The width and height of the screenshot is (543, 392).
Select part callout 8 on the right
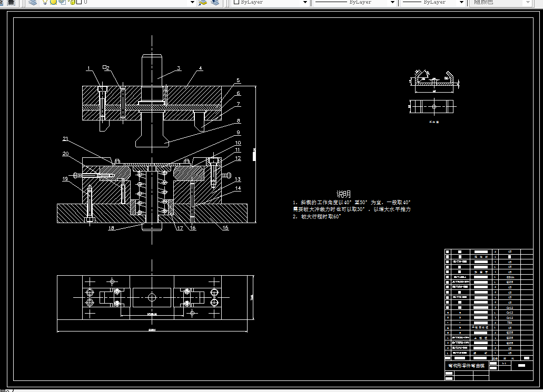(x=238, y=120)
